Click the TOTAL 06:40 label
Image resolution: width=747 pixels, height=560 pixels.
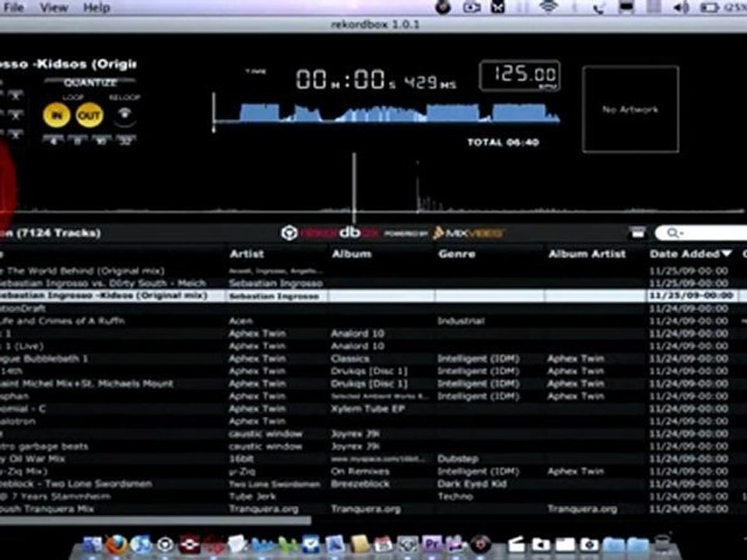pyautogui.click(x=503, y=142)
